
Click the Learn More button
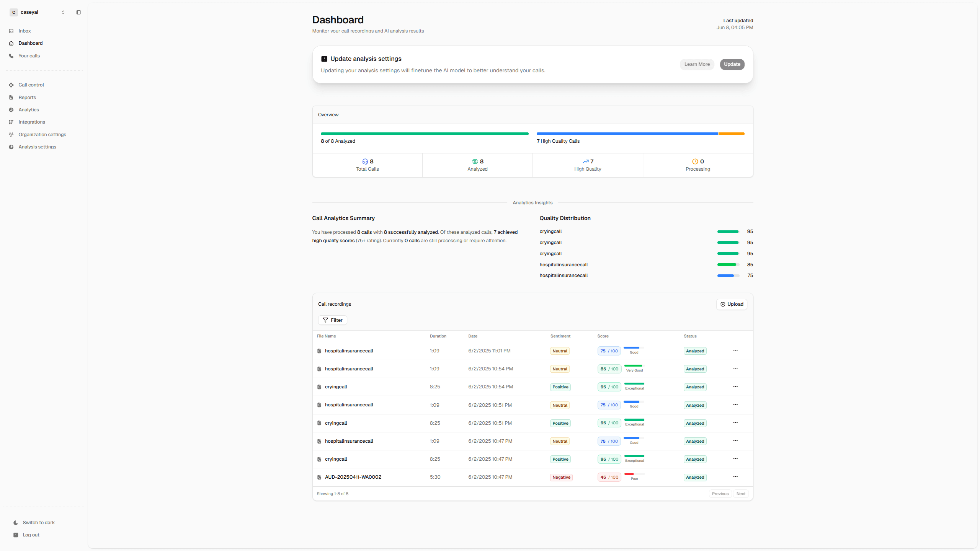(697, 64)
